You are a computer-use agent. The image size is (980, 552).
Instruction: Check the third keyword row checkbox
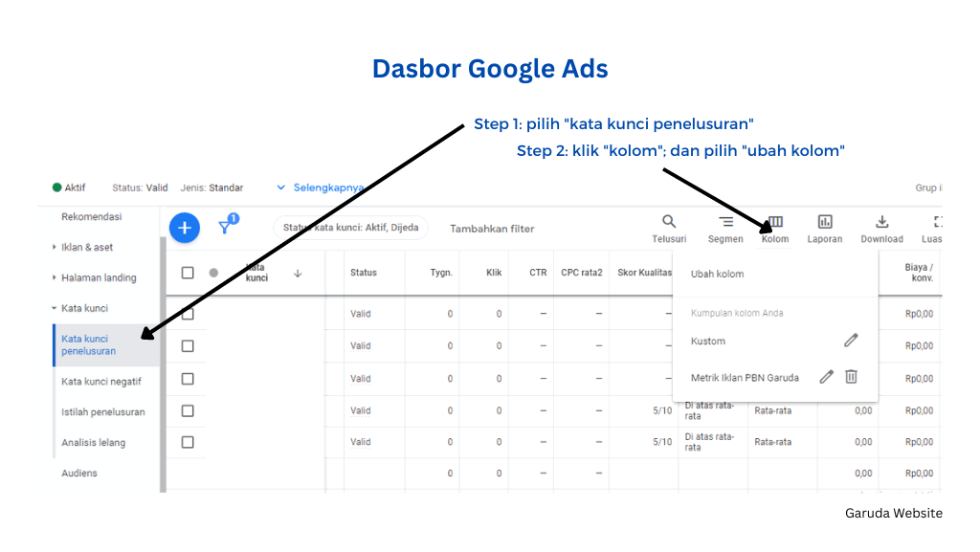188,379
